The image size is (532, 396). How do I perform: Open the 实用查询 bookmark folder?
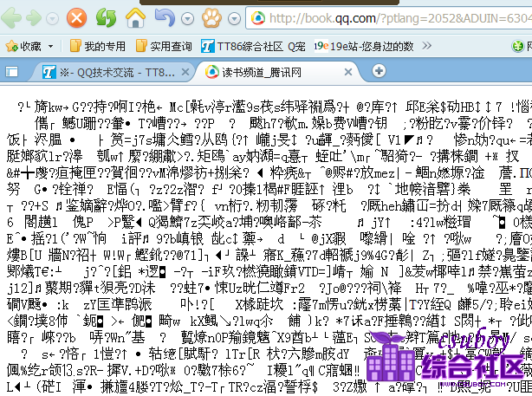point(163,45)
